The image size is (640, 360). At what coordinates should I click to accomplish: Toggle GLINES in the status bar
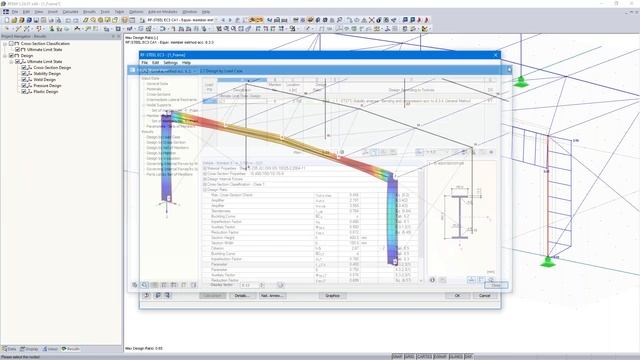pos(456,357)
